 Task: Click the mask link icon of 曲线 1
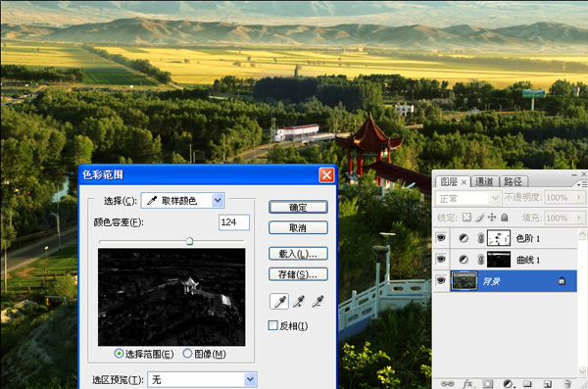pyautogui.click(x=481, y=260)
